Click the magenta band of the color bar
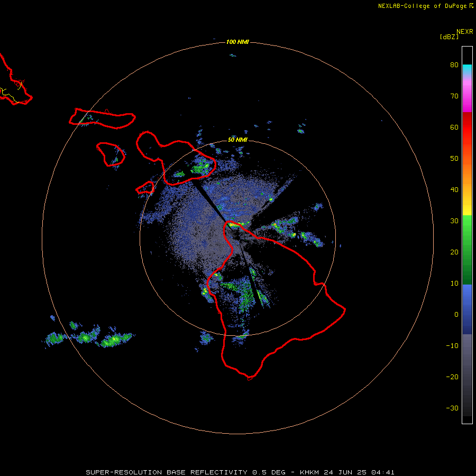Image resolution: width=476 pixels, height=476 pixels. click(467, 97)
